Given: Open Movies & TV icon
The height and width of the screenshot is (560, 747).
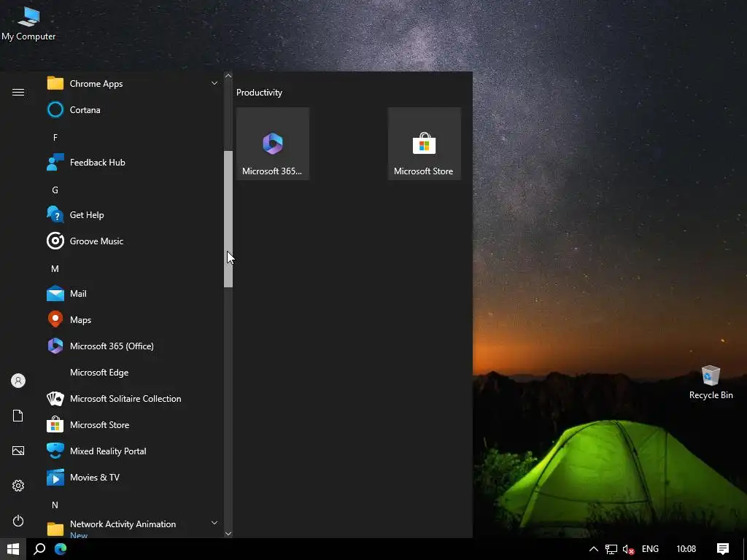Looking at the screenshot, I should [55, 477].
